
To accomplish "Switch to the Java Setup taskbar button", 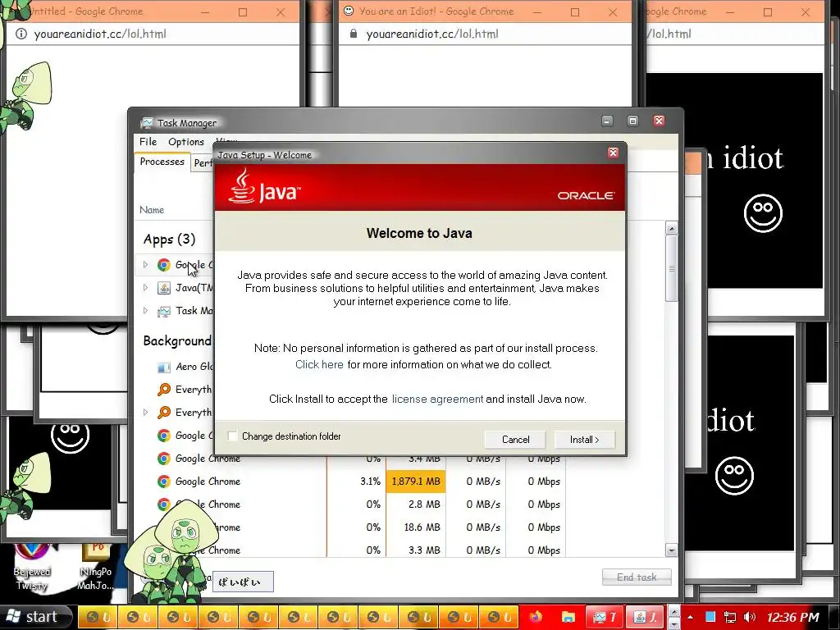I will pyautogui.click(x=645, y=617).
